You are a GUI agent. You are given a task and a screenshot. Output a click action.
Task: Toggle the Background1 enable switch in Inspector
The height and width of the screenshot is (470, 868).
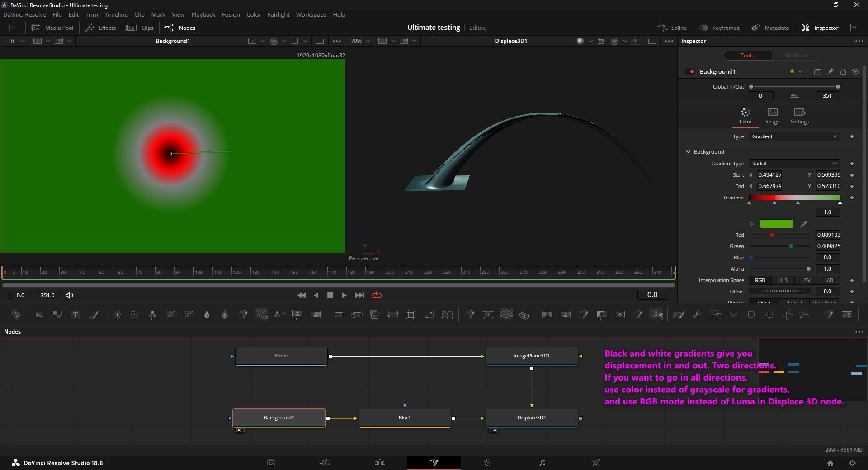pos(690,71)
